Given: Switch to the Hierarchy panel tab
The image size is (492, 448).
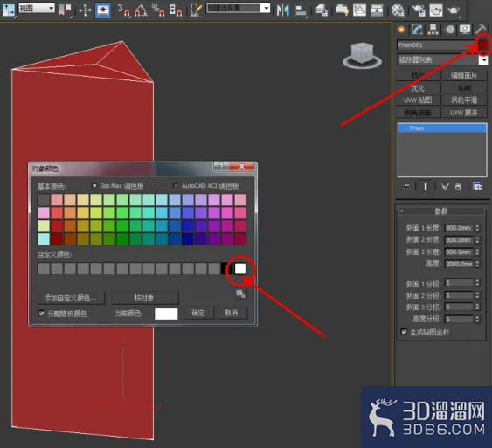Looking at the screenshot, I should pyautogui.click(x=433, y=30).
